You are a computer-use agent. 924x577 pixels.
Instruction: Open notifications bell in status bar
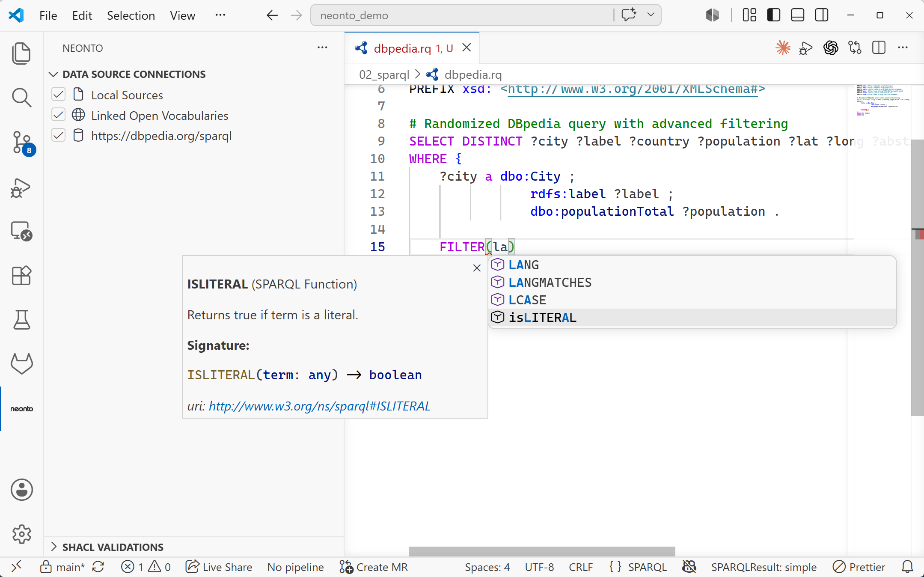(x=907, y=567)
